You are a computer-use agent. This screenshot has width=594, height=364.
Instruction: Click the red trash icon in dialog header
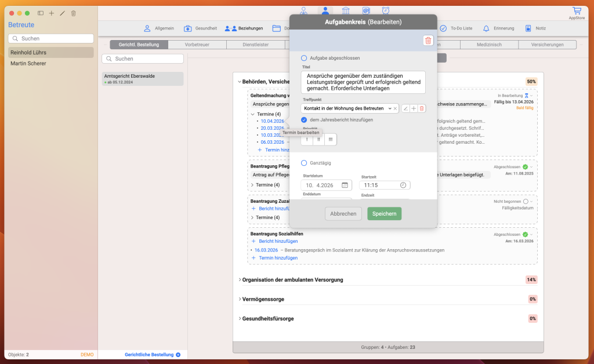tap(428, 40)
